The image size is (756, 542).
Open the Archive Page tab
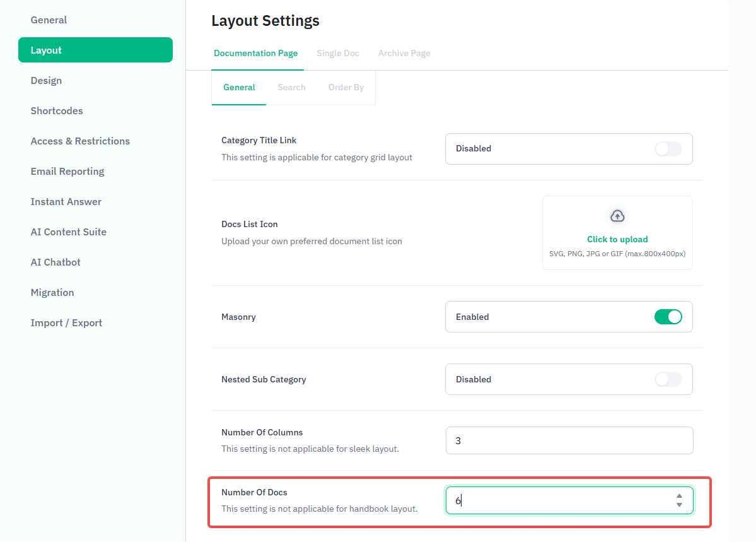point(404,54)
